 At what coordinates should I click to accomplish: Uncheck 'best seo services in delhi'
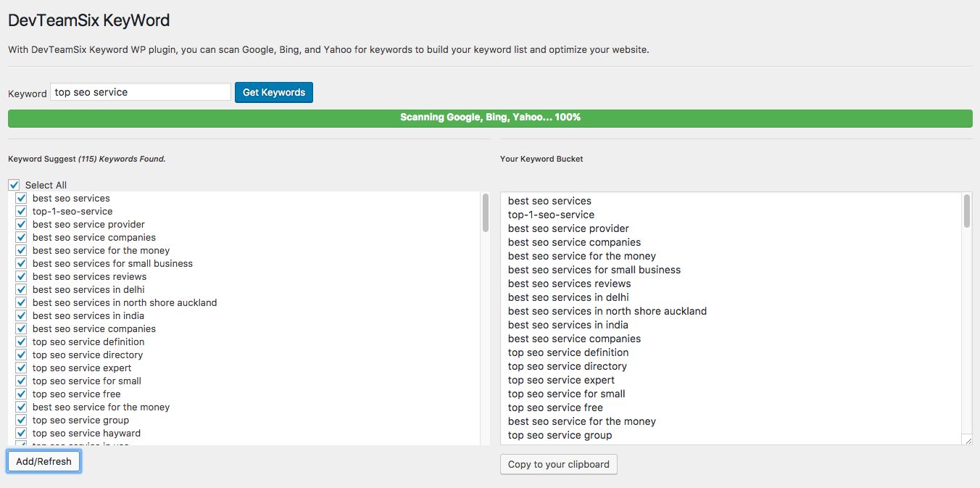[x=21, y=289]
